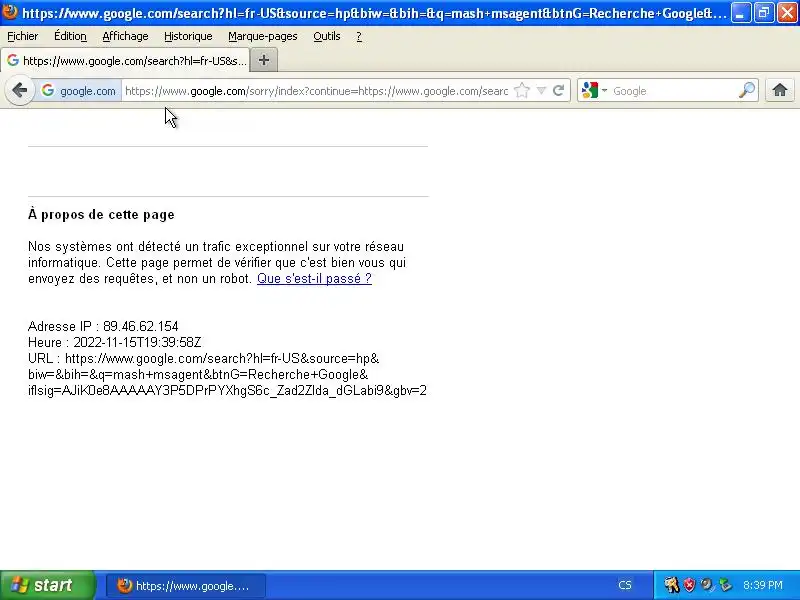Click the green arrow tray icon
The width and height of the screenshot is (800, 600).
coord(725,585)
